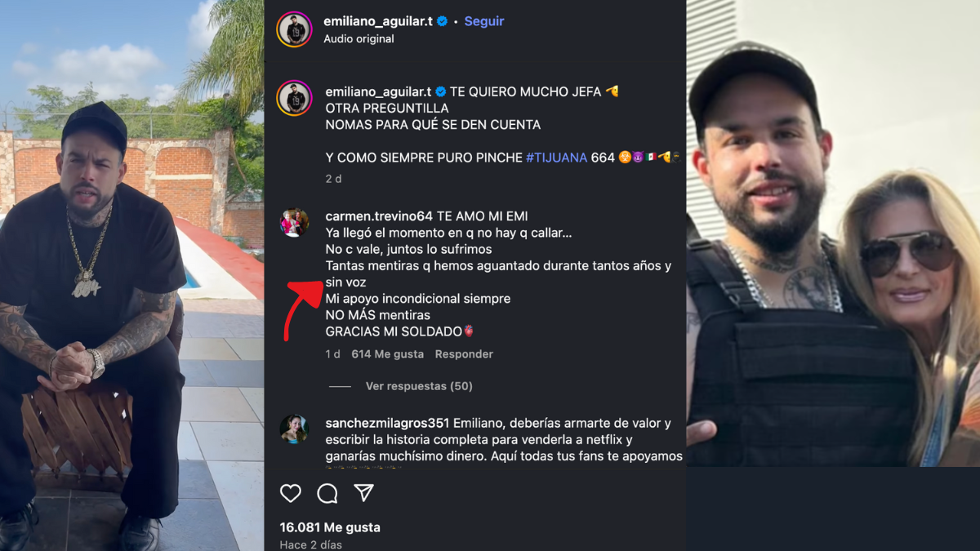Viewport: 980px width, 551px height.
Task: Open the sanchezmilagros351 avatar
Action: [x=294, y=429]
